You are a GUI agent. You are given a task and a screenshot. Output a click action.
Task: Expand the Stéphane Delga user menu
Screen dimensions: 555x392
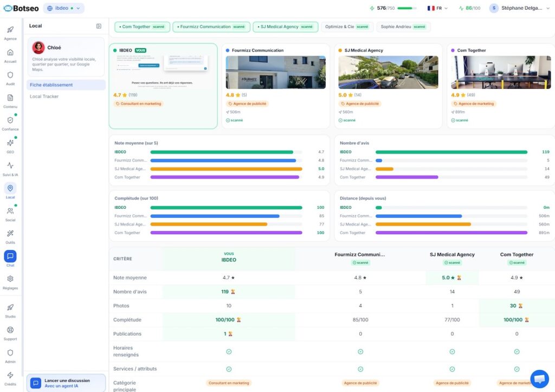point(519,8)
